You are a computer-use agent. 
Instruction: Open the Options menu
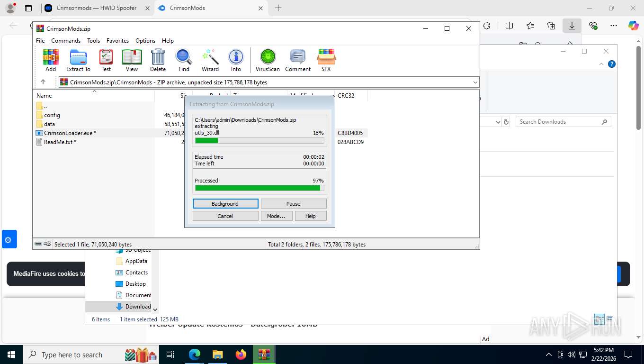[x=145, y=41]
